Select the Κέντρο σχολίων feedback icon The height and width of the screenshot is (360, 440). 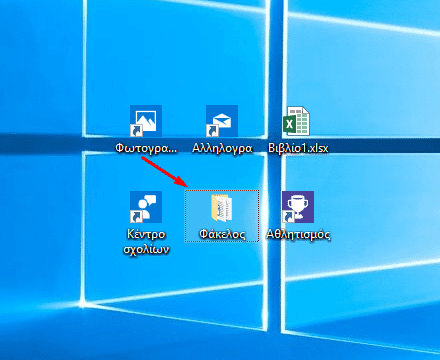[x=146, y=207]
